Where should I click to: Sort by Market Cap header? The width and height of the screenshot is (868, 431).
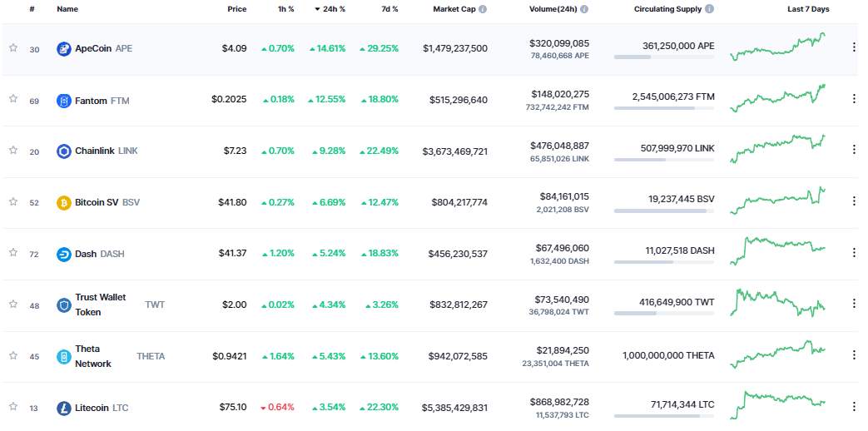click(x=454, y=9)
